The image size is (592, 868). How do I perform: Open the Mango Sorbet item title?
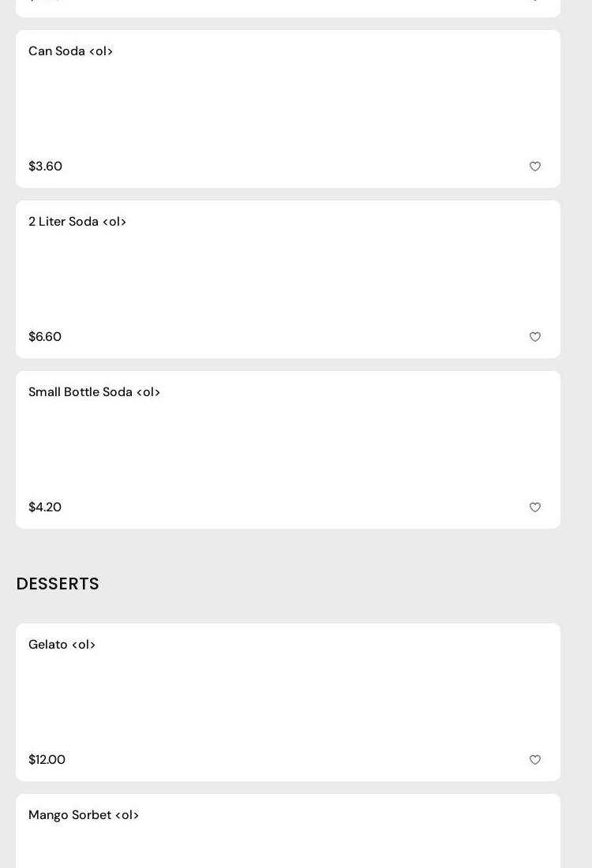[84, 815]
